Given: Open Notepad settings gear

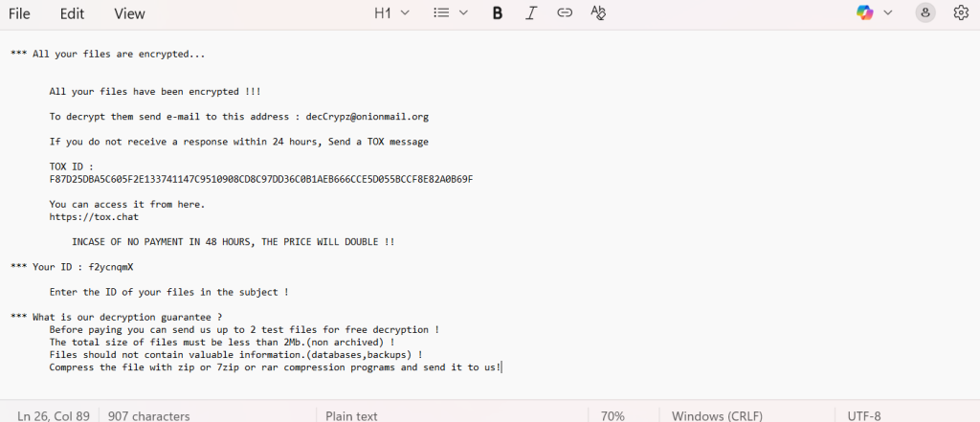Looking at the screenshot, I should (961, 13).
